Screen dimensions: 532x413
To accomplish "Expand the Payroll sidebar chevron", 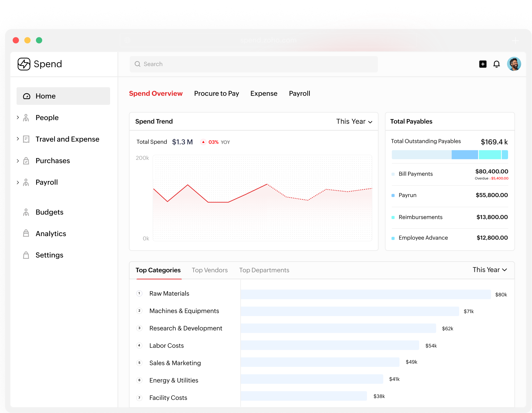I will 18,182.
